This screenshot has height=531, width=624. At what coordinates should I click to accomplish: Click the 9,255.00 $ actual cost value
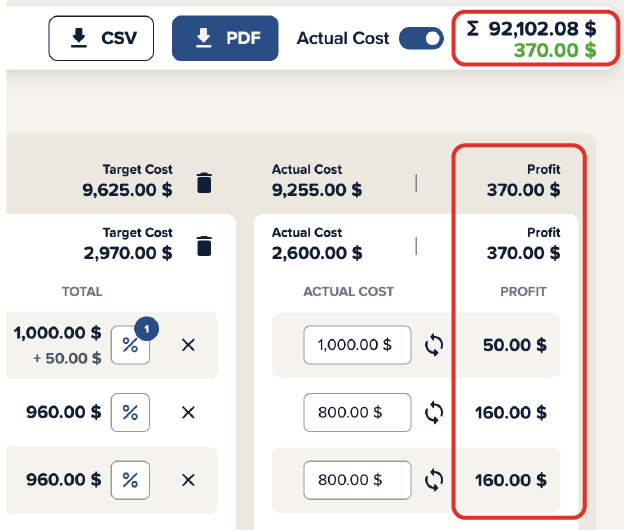[317, 190]
